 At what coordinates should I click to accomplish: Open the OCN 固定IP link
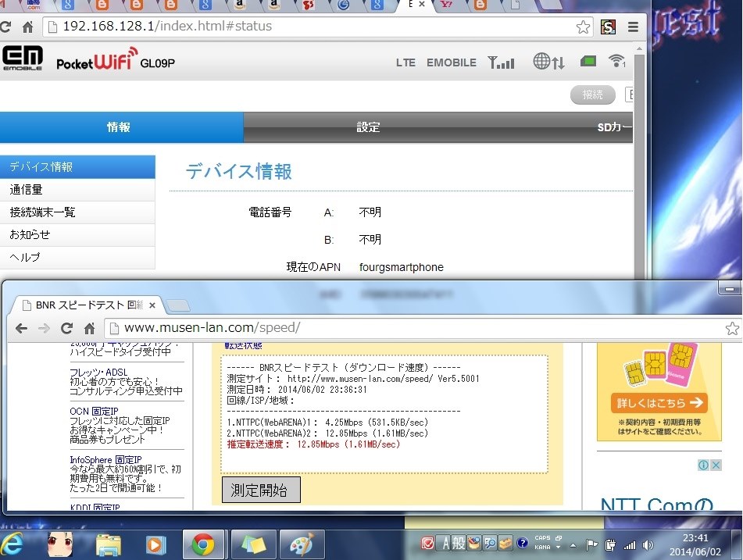94,412
